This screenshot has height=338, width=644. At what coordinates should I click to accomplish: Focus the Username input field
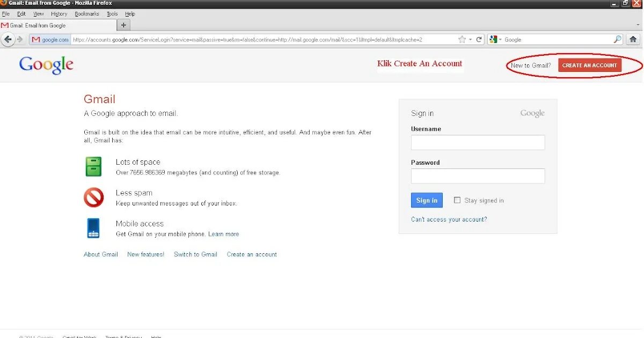(x=478, y=142)
